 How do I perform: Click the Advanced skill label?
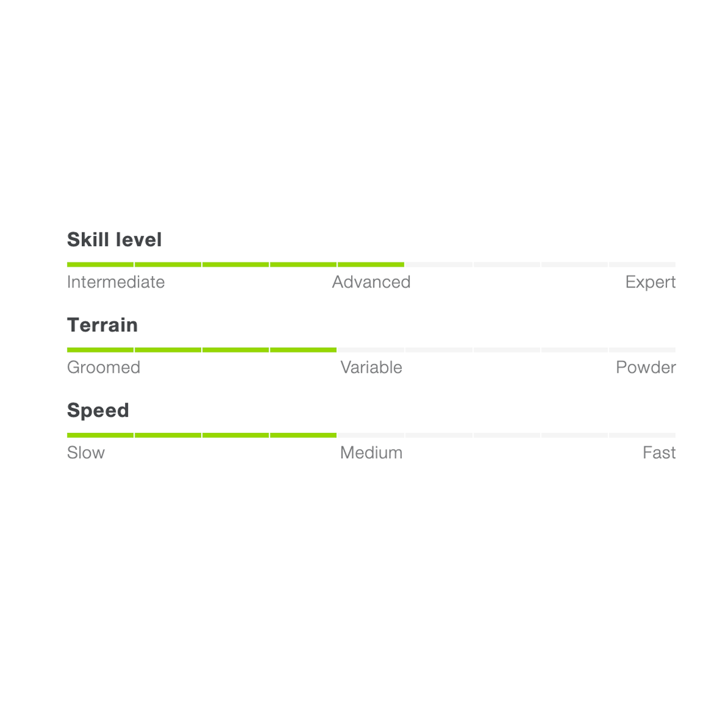(x=371, y=282)
